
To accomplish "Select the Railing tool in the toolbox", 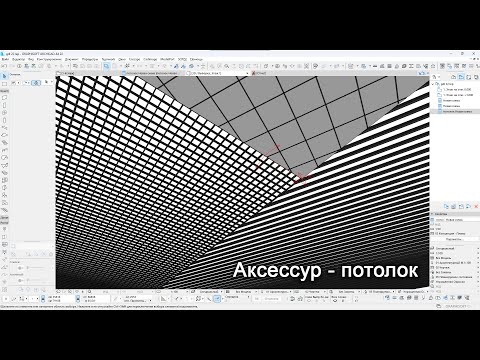I will pyautogui.click(x=4, y=151).
